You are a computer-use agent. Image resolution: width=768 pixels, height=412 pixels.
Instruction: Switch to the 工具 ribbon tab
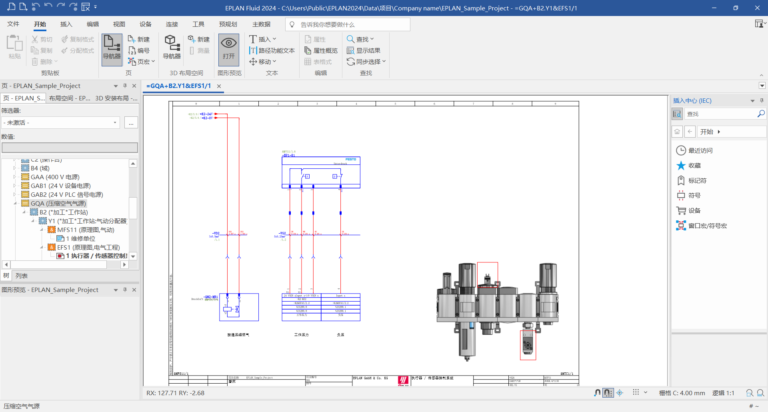pyautogui.click(x=198, y=24)
